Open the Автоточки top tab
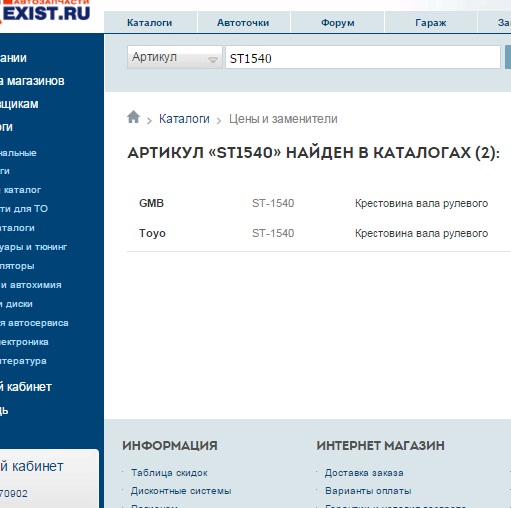 243,23
